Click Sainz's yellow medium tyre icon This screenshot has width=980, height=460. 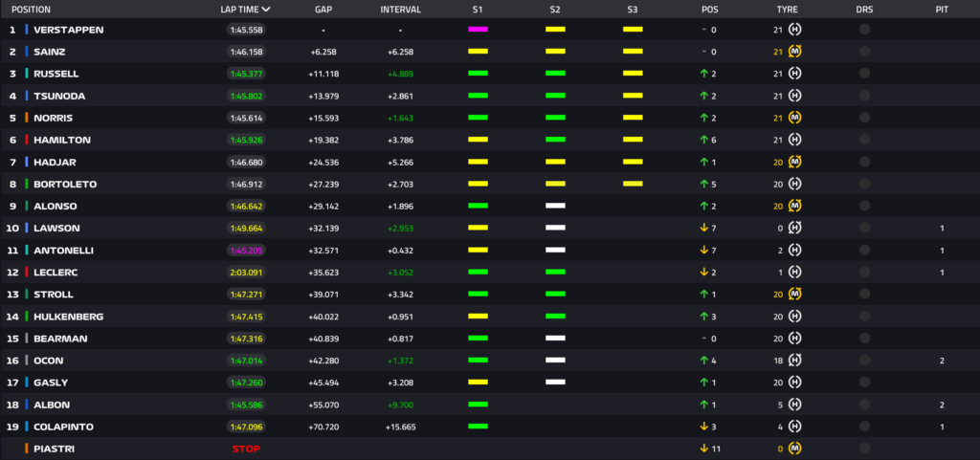pos(794,52)
